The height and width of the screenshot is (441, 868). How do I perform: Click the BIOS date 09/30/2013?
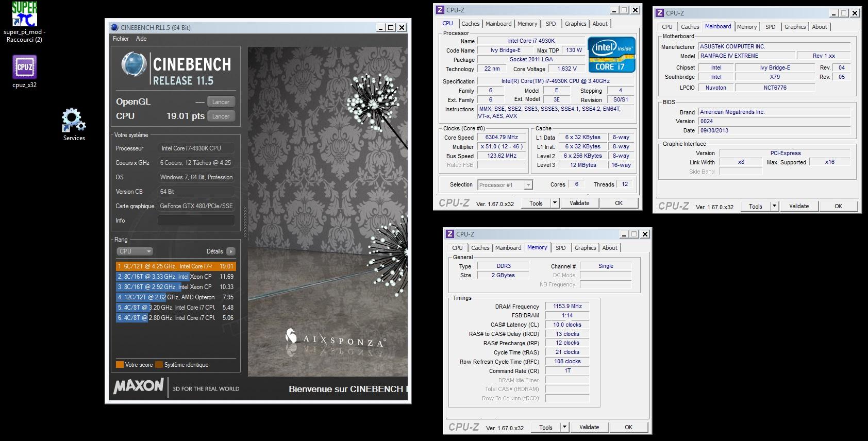pyautogui.click(x=774, y=130)
